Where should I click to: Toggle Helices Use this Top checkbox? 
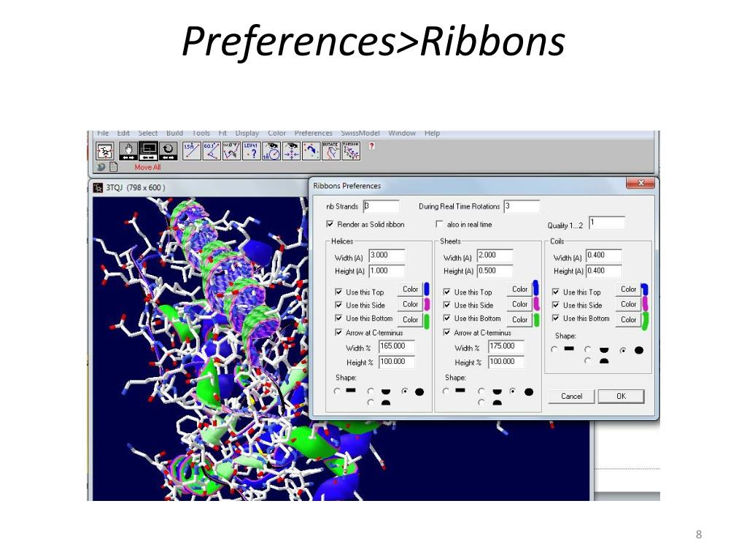coord(338,292)
